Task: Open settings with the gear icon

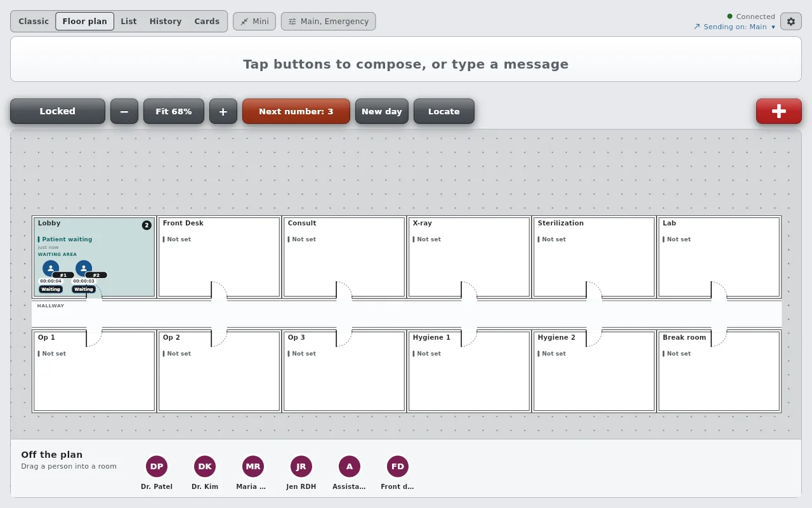Action: click(x=790, y=22)
